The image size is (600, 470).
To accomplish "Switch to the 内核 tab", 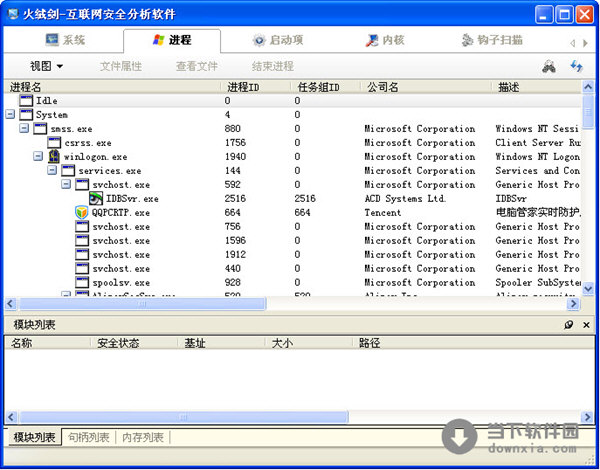I will [x=385, y=40].
